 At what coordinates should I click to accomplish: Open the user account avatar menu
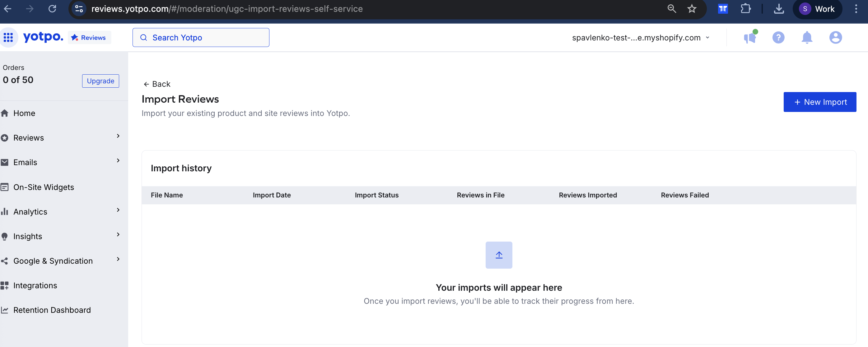coord(836,37)
